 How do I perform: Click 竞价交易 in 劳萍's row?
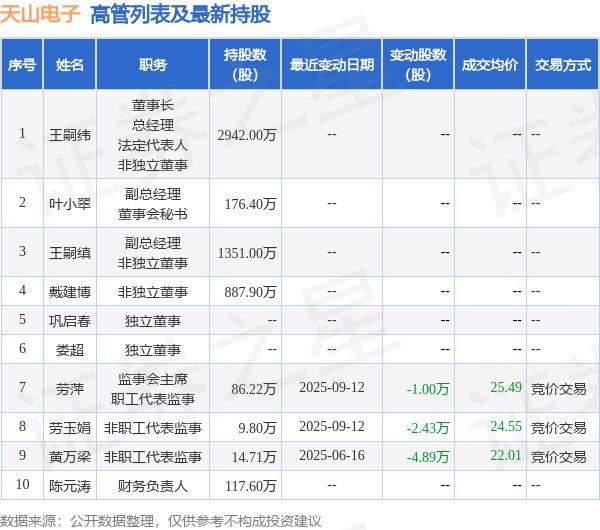558,389
